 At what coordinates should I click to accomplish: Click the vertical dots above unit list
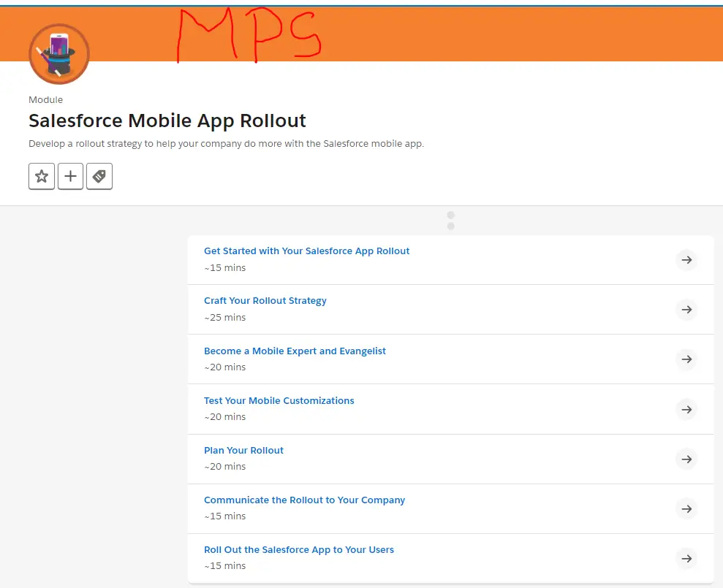pos(450,221)
